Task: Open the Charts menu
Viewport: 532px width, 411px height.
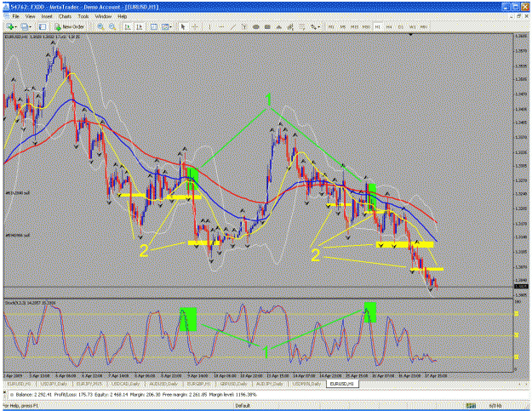Action: [65, 16]
